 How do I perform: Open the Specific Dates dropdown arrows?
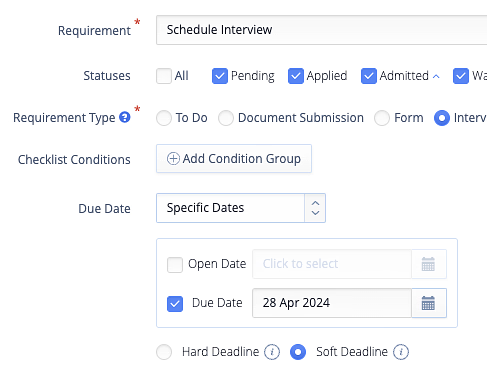(315, 208)
